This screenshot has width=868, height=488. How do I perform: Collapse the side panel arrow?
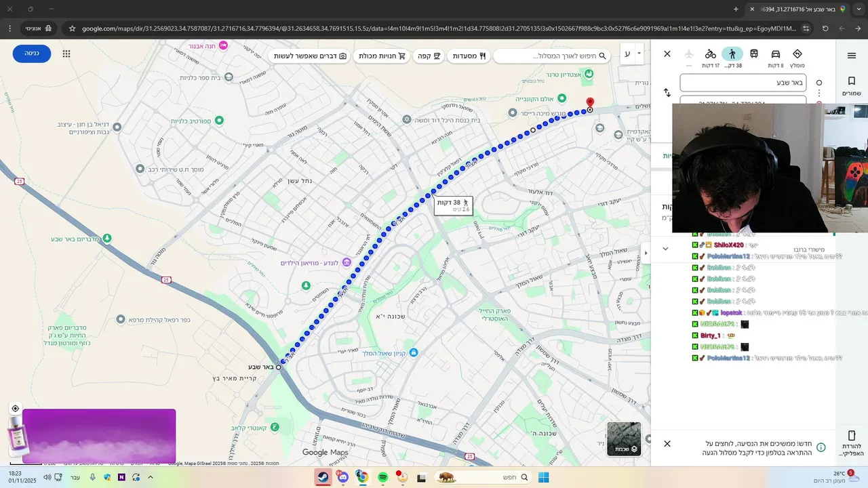click(x=646, y=253)
